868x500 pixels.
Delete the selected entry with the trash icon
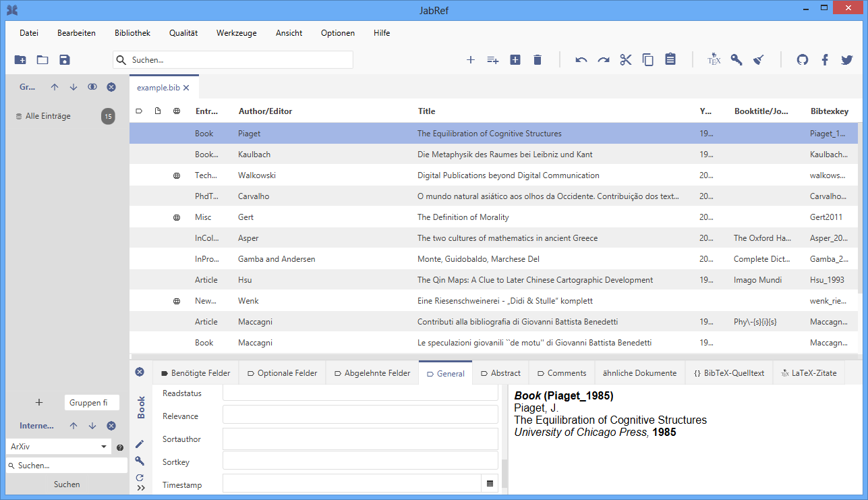point(538,59)
